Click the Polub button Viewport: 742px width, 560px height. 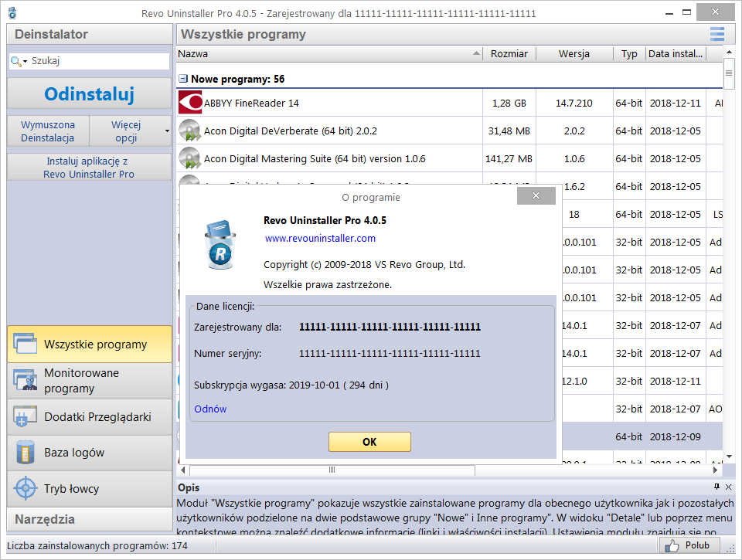click(690, 545)
